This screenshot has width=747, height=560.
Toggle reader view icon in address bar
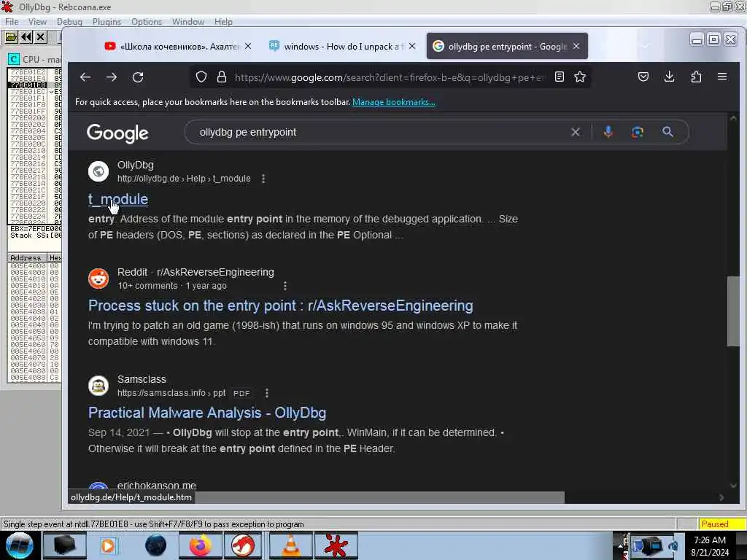pos(560,77)
